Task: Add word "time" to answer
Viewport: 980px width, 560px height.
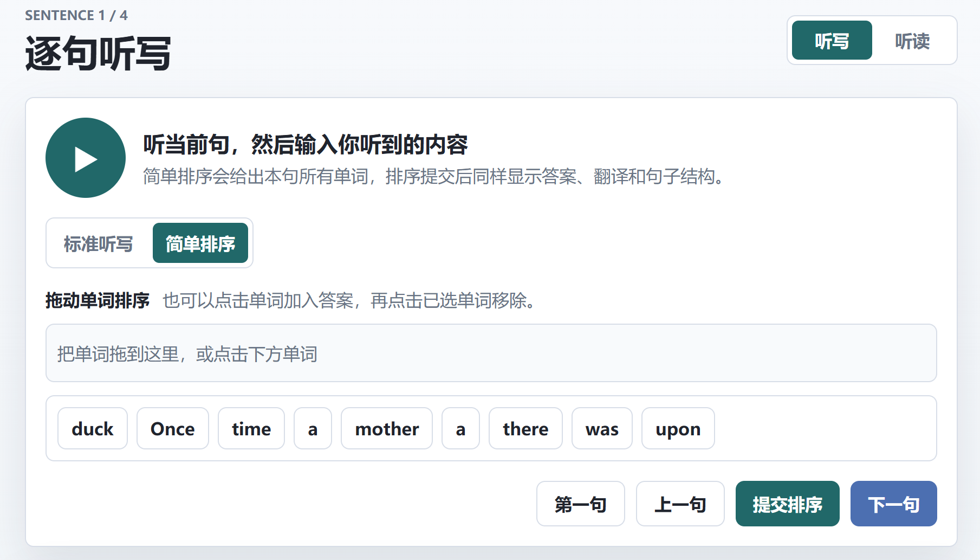Action: [x=251, y=428]
